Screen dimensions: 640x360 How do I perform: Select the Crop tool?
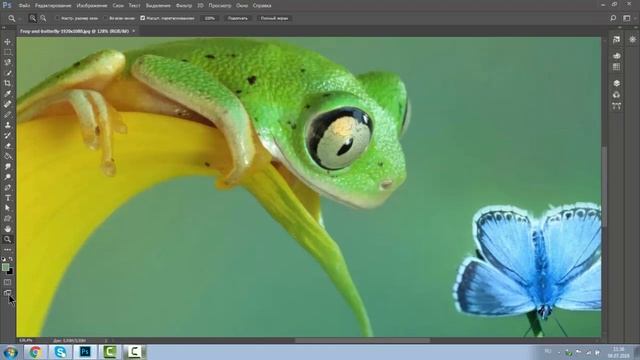coord(7,83)
